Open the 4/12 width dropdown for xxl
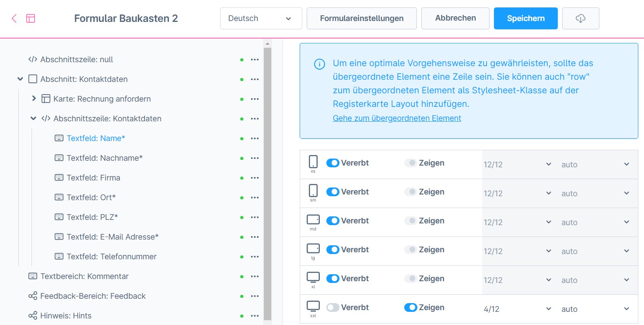Viewport: 644px width, 325px height. coord(517,309)
